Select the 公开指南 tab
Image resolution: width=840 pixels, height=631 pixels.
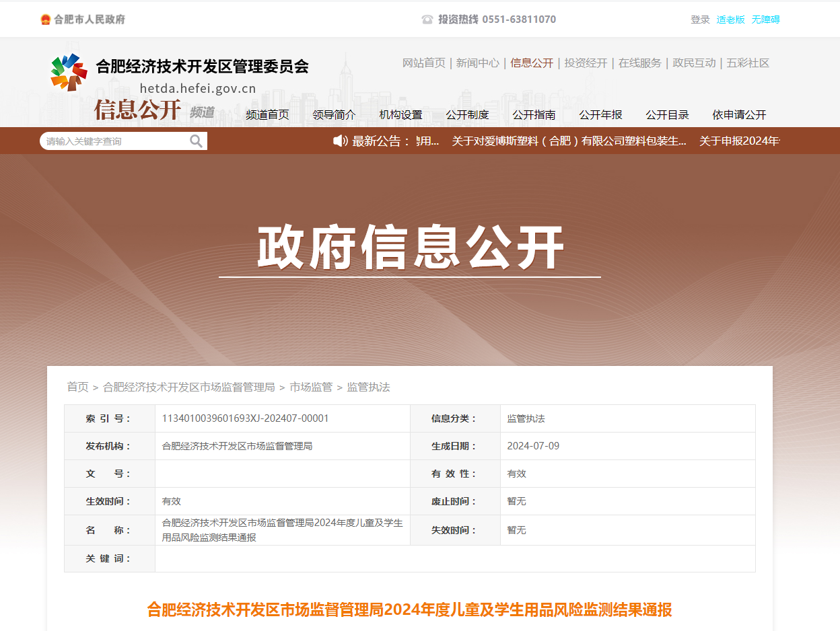pyautogui.click(x=534, y=114)
